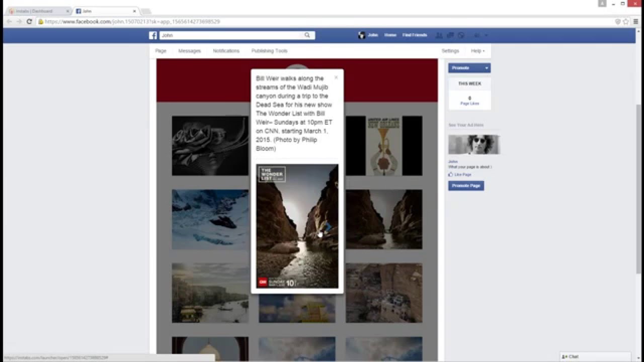Click the See Your Ad Here link
The image size is (644, 362).
[466, 125]
